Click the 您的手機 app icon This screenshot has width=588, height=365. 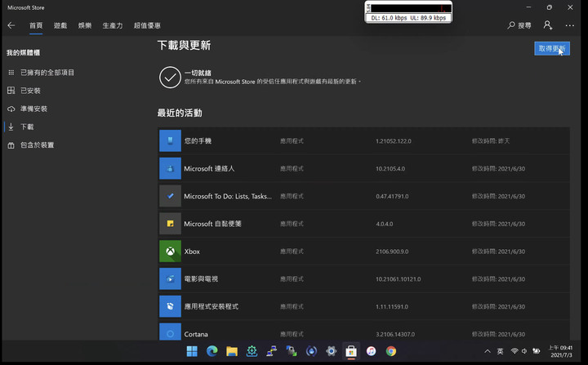(x=170, y=140)
